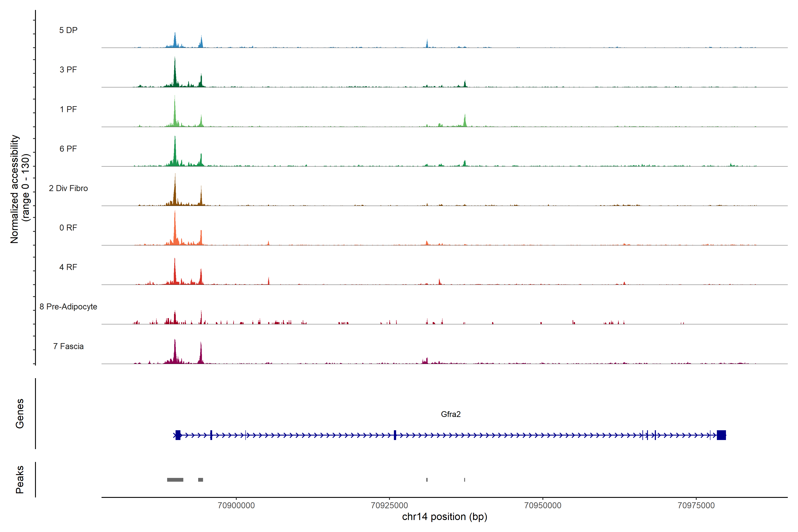The width and height of the screenshot is (798, 532).
Task: Click the 8 Pre-Adipocyte label
Action: pos(68,307)
